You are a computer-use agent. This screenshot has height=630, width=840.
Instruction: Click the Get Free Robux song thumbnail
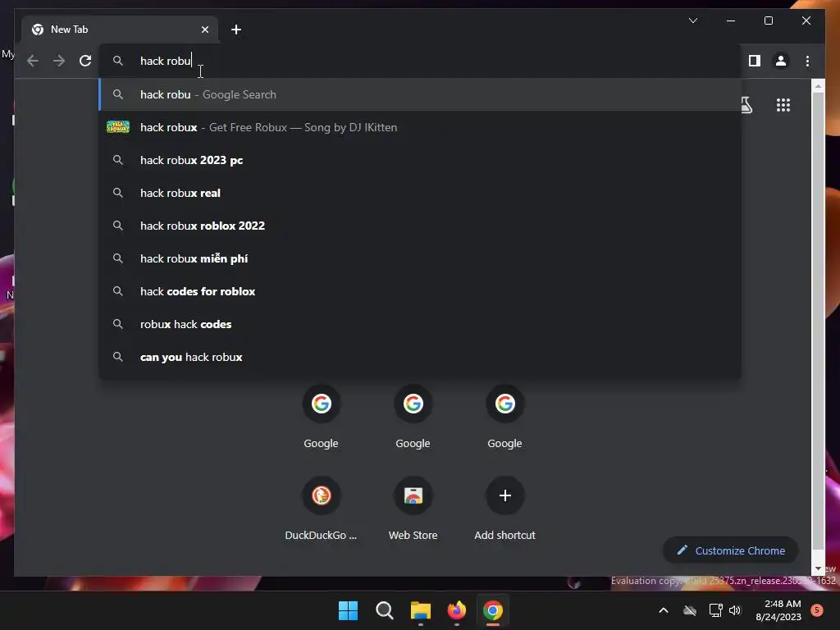pos(118,127)
